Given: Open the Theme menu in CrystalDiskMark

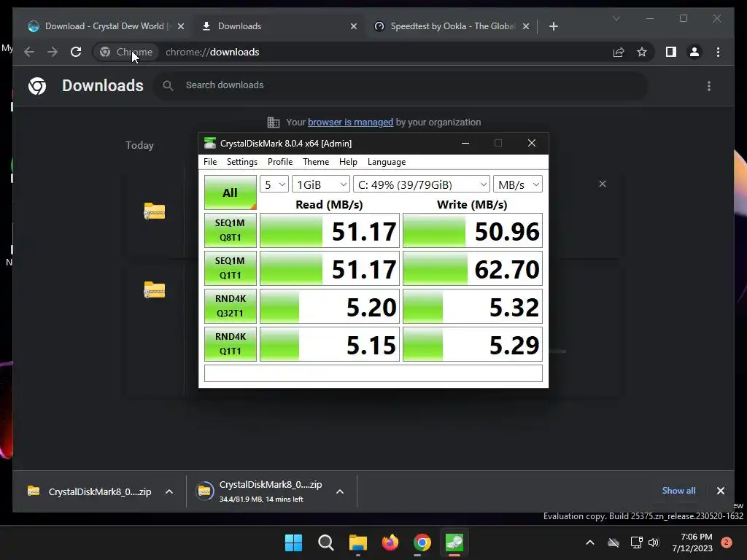Looking at the screenshot, I should (316, 162).
